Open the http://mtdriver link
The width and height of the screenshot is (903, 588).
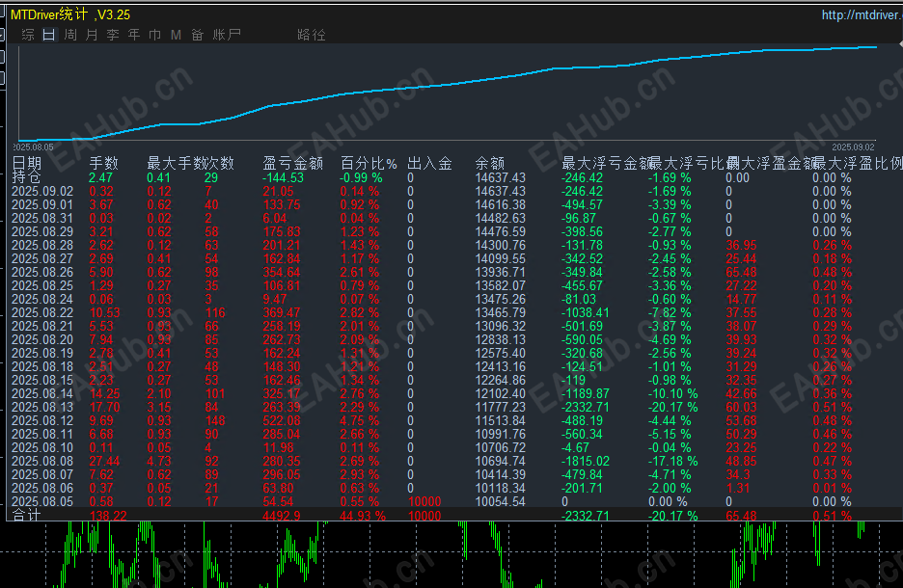[x=862, y=15]
